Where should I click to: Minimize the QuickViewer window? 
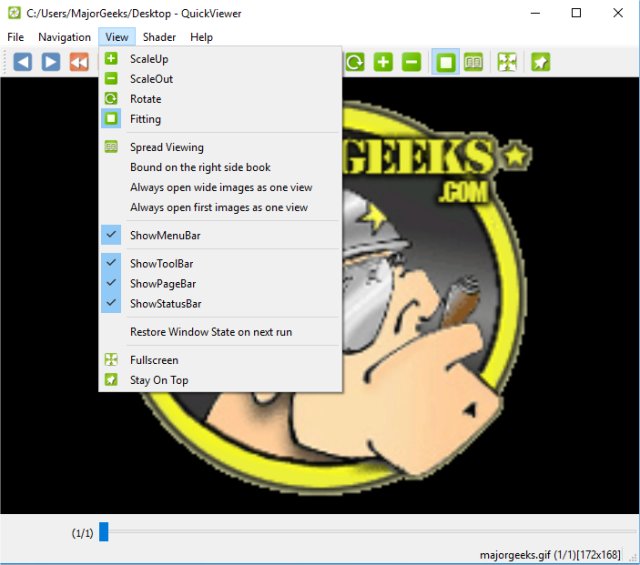(535, 13)
